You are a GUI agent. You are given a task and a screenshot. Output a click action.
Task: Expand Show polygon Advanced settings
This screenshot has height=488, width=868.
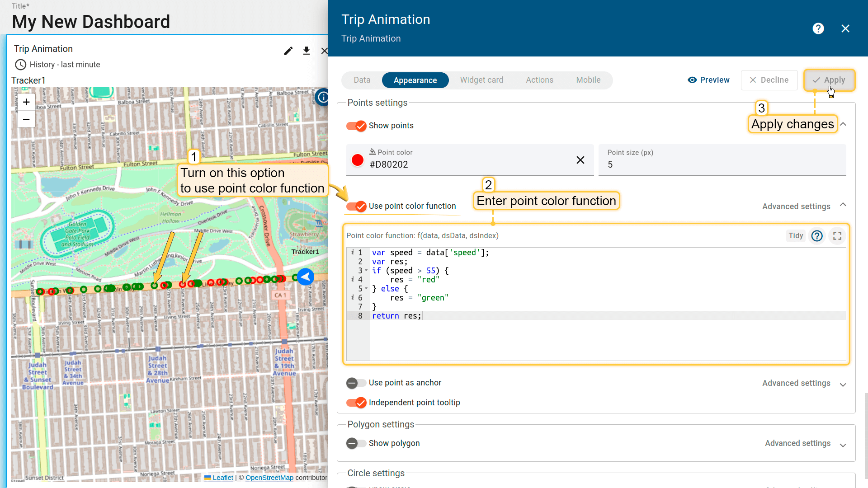[843, 445]
